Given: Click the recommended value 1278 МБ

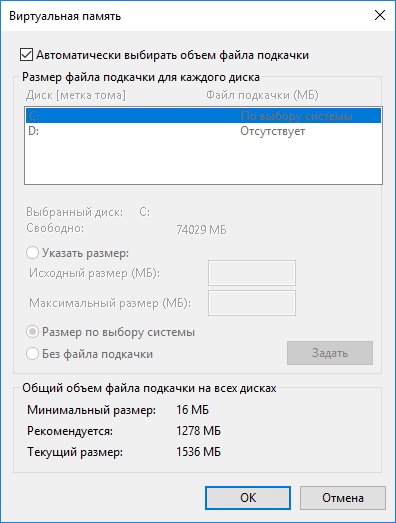Looking at the screenshot, I should [199, 431].
